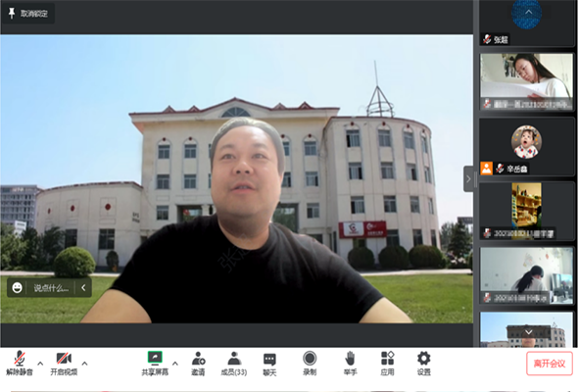Start recording with 录制 button
Image resolution: width=578 pixels, height=392 pixels.
(310, 364)
